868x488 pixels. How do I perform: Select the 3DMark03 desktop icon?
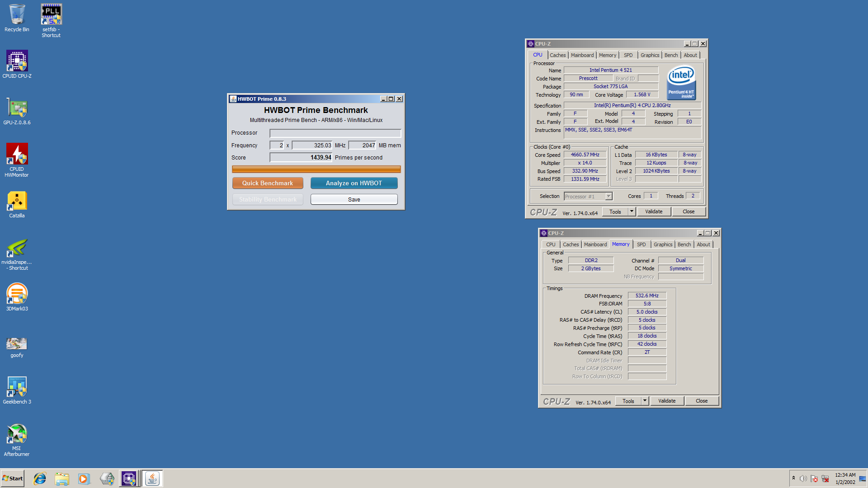[x=17, y=297]
